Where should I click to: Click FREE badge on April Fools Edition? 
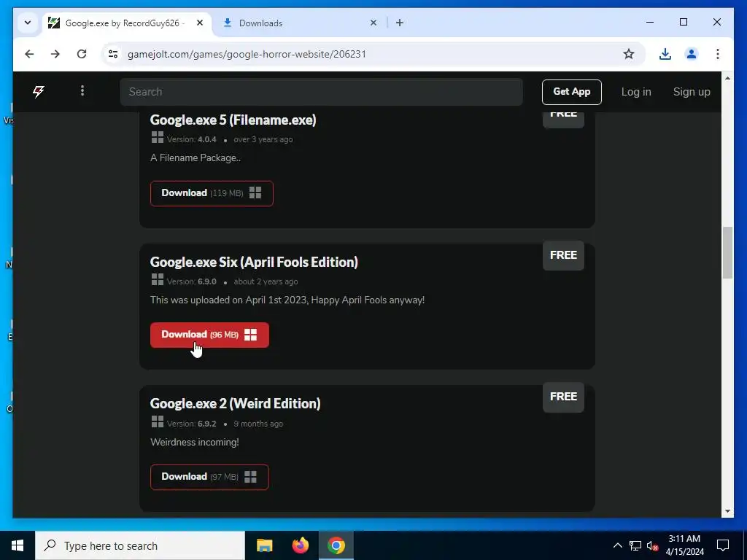pyautogui.click(x=563, y=255)
